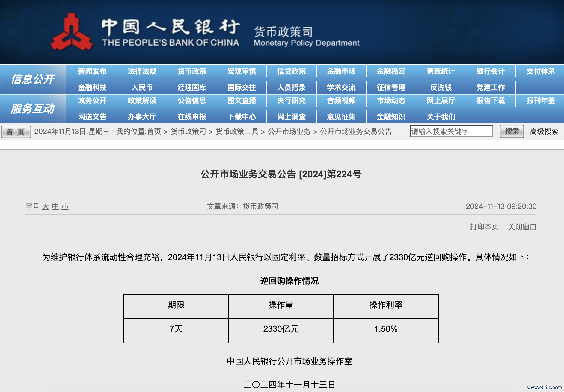Select the 2330亿元 table cell
The height and width of the screenshot is (392, 564).
[x=281, y=331]
